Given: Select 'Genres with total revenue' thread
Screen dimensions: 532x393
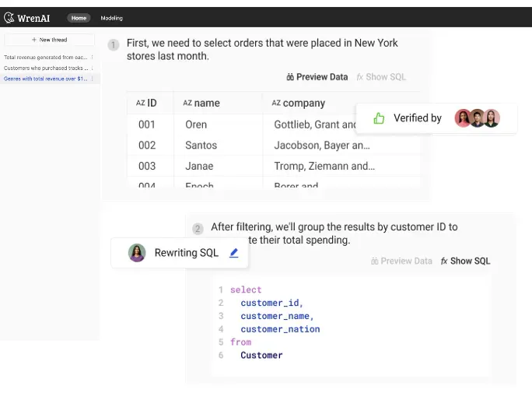Looking at the screenshot, I should [45, 79].
